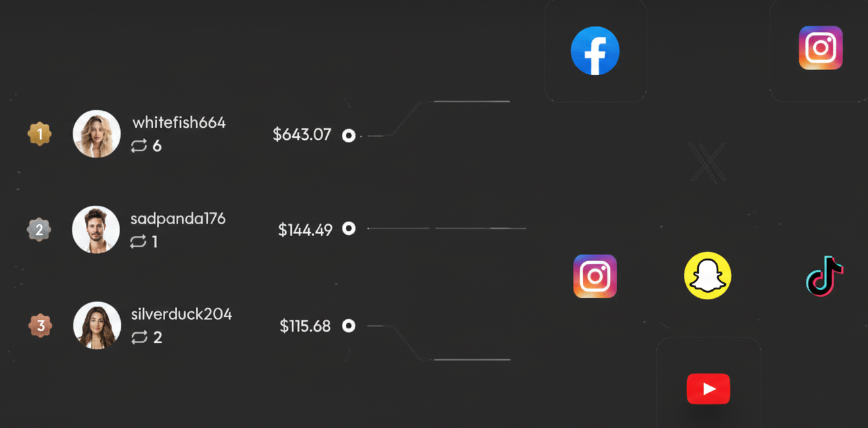This screenshot has width=868, height=428.
Task: Select the TikTok logo icon
Action: [824, 276]
